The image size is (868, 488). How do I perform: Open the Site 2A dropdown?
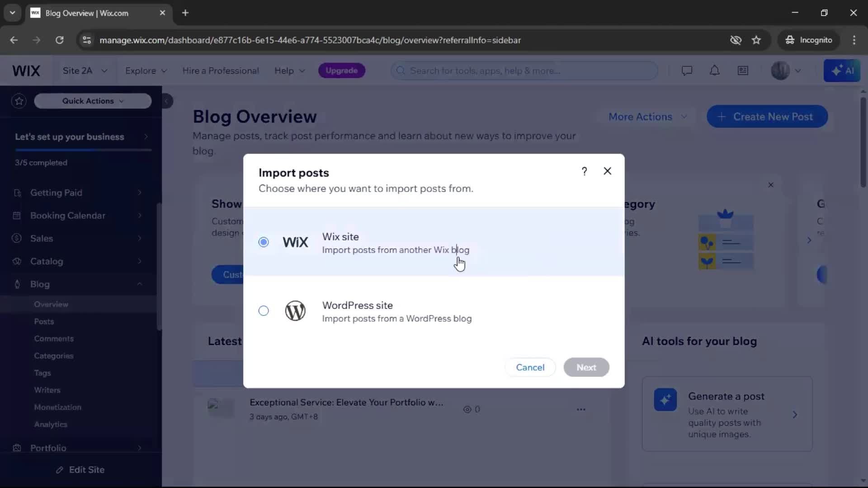tap(85, 70)
